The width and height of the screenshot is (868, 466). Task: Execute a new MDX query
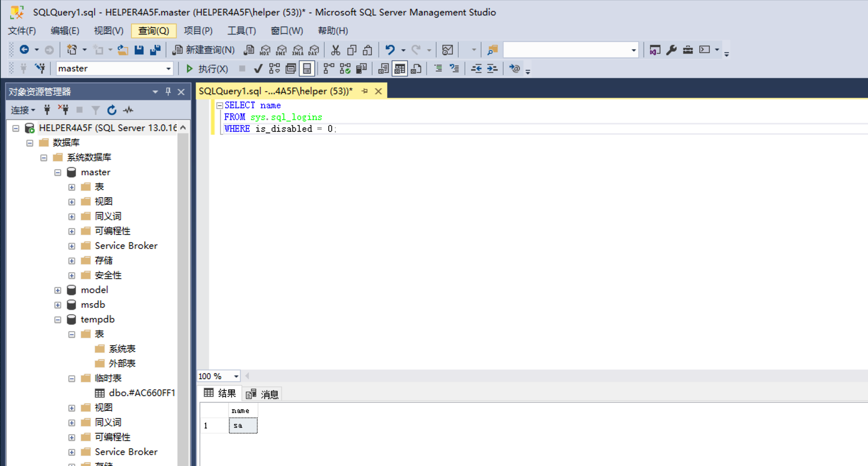click(264, 50)
